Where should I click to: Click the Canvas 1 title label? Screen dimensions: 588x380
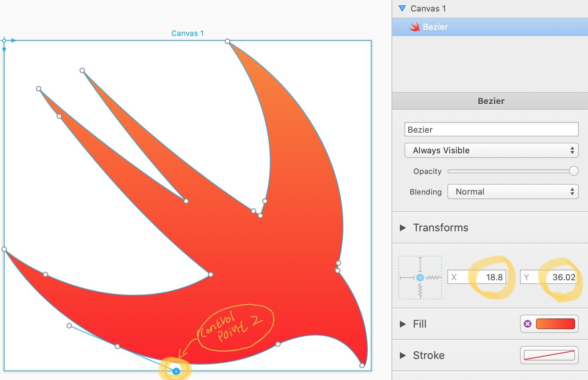tap(187, 33)
